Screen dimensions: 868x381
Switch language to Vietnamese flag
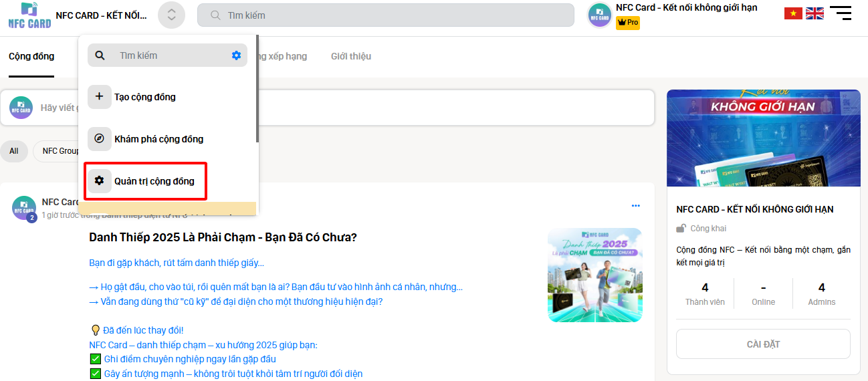(793, 13)
